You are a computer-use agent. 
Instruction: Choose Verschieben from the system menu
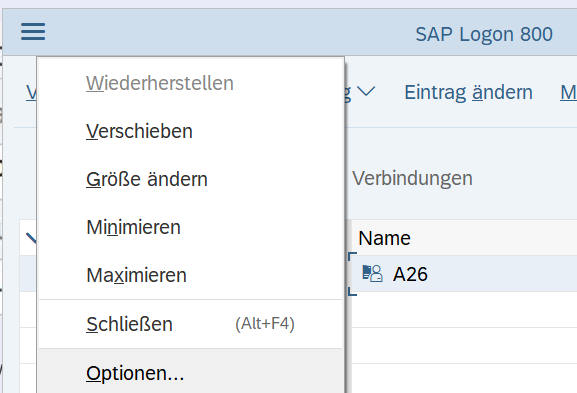coord(191,131)
